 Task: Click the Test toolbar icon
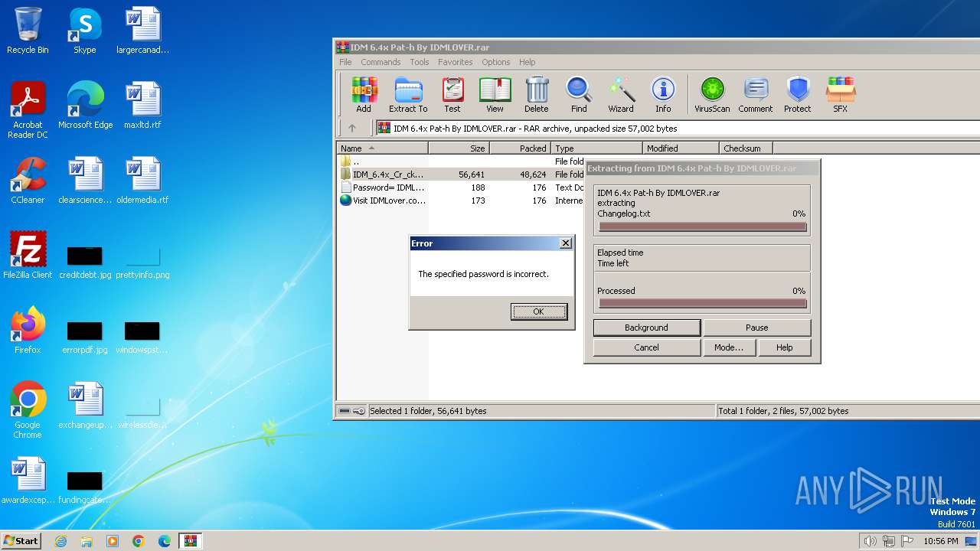tap(452, 95)
